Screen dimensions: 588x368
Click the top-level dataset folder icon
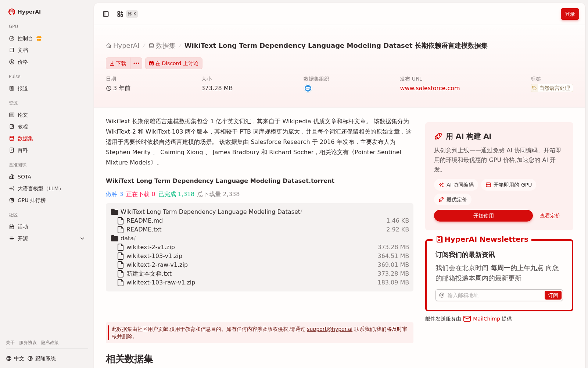point(115,212)
